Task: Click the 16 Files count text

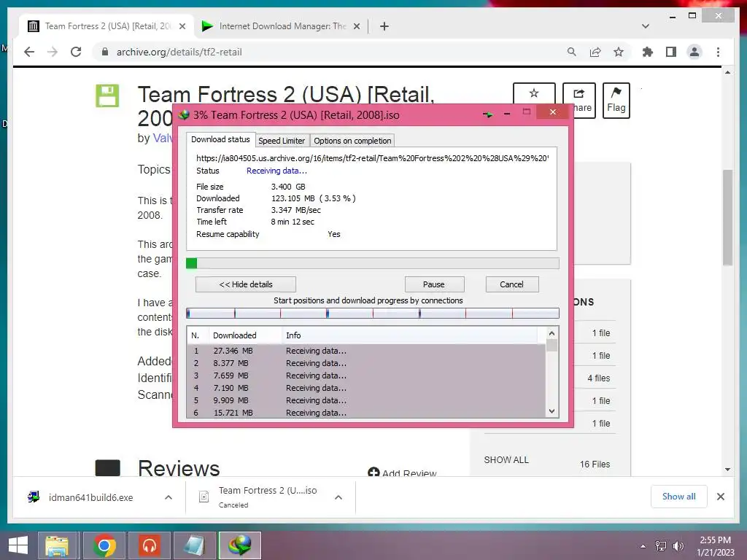Action: pos(595,464)
